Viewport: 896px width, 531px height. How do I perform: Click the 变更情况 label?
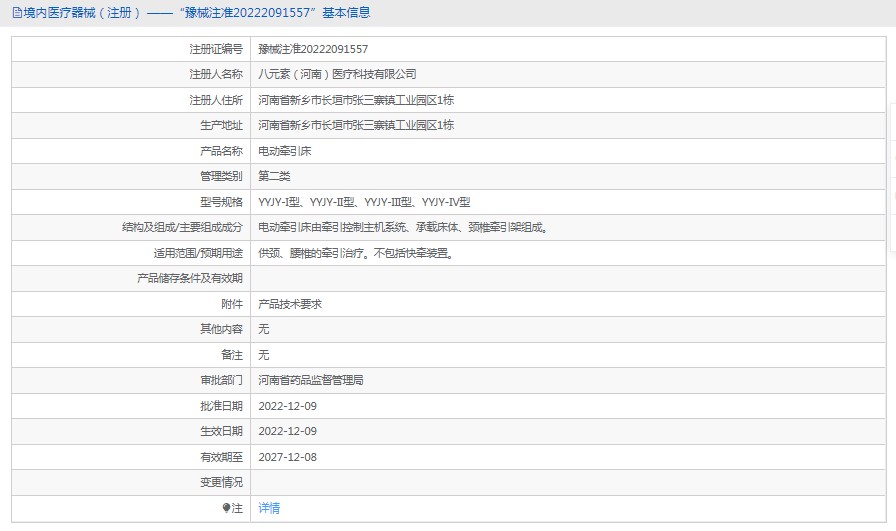pos(221,482)
